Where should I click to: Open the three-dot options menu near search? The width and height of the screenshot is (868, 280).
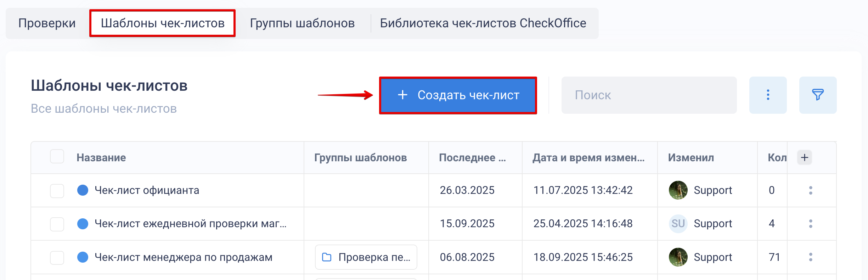pyautogui.click(x=768, y=95)
